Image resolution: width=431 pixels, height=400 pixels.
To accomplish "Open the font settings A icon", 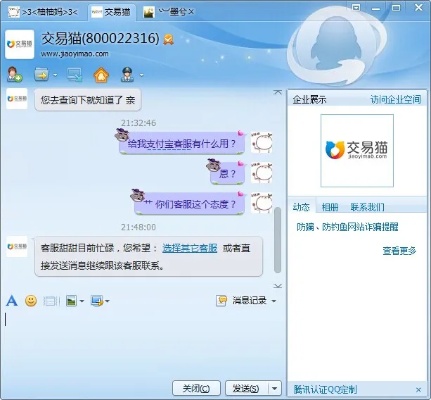I will pyautogui.click(x=12, y=301).
